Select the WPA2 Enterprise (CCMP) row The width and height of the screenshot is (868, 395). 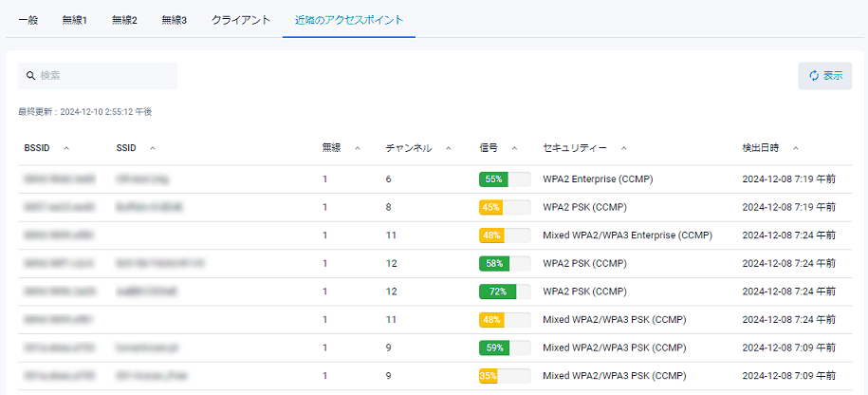point(597,179)
